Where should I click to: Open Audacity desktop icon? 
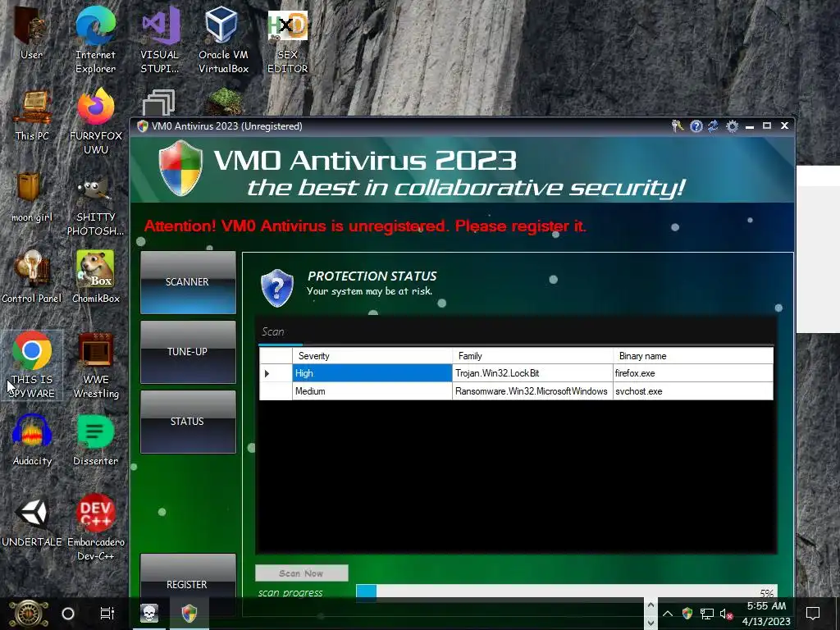(x=32, y=440)
